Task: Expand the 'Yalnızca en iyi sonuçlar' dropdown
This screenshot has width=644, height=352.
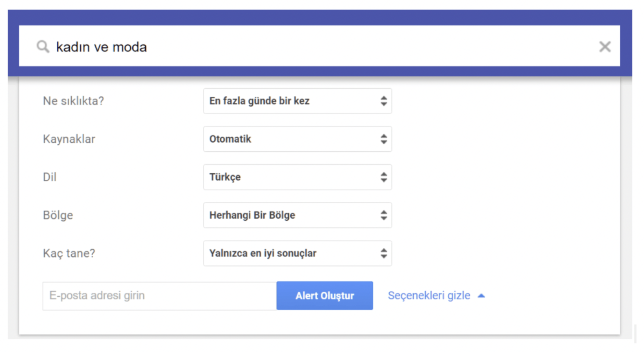Action: click(297, 253)
